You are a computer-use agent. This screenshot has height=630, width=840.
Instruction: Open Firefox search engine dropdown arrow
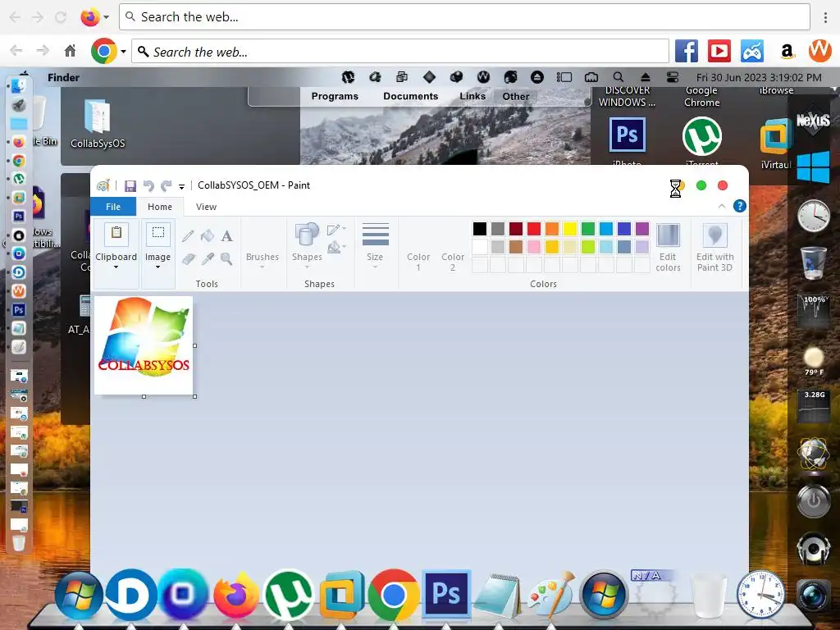pos(106,17)
